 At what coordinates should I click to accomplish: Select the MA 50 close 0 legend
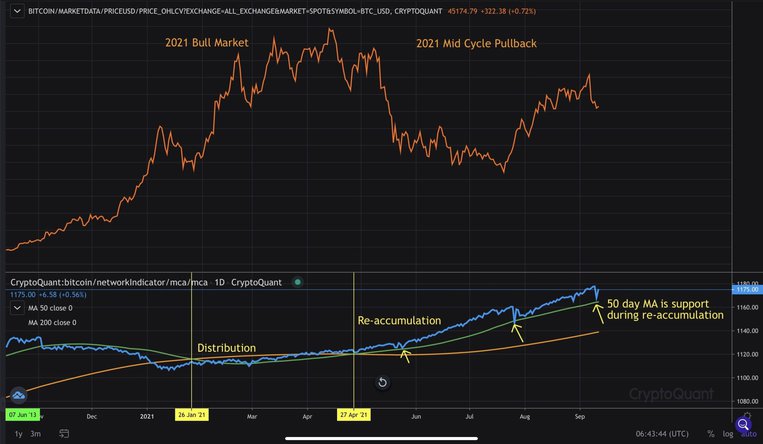pos(50,308)
